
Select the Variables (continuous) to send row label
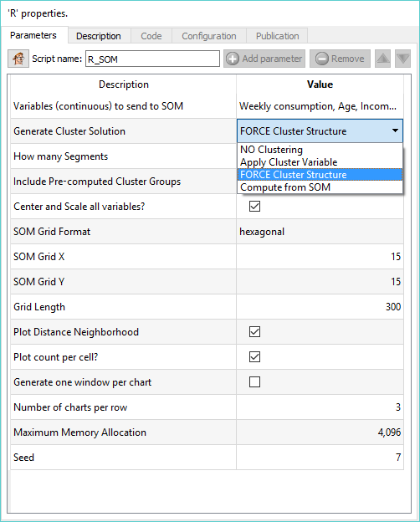98,106
